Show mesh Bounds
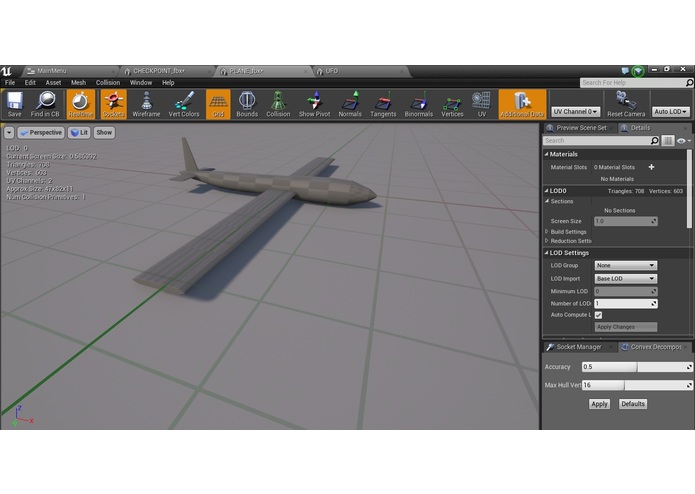The width and height of the screenshot is (695, 494). (x=247, y=104)
